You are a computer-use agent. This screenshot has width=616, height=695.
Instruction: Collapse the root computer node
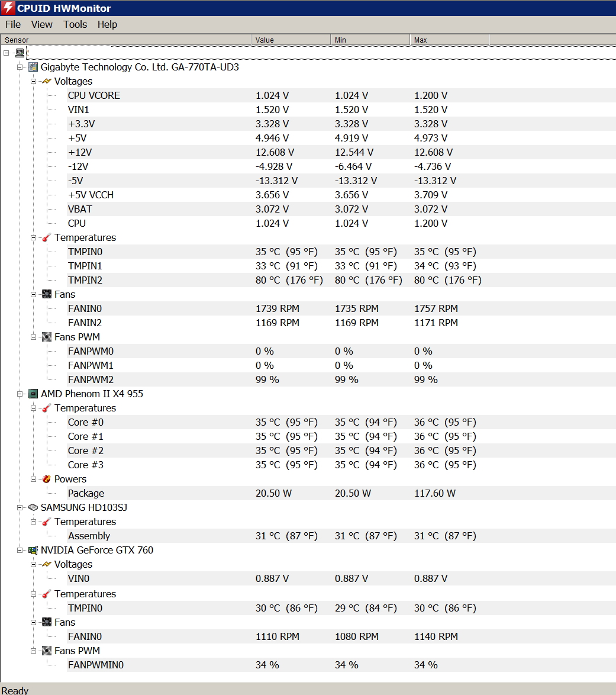point(6,53)
